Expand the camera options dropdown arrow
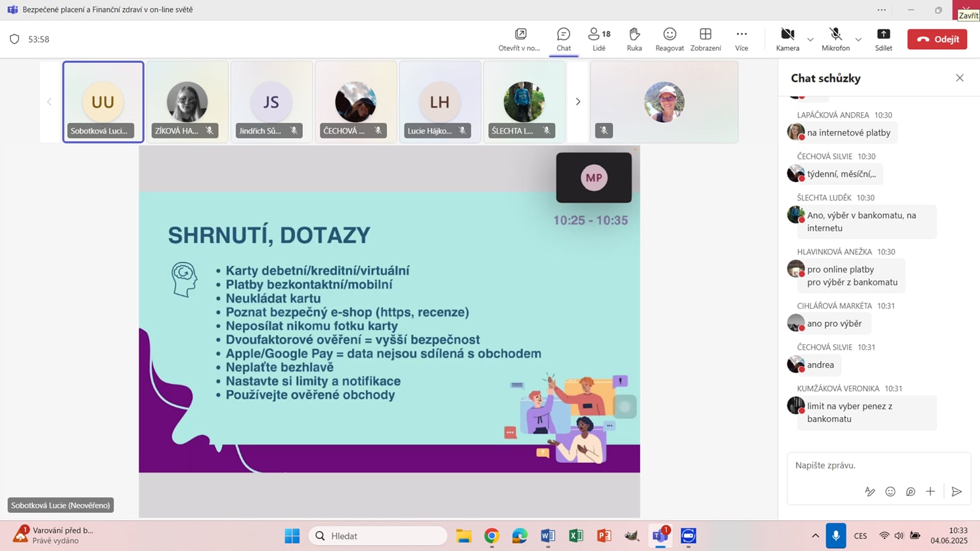 coord(810,40)
